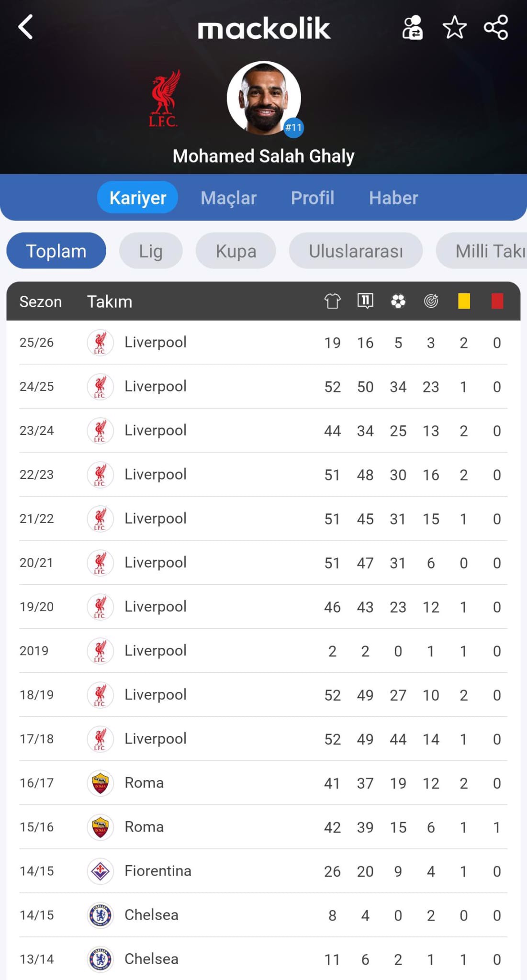Add player to favorites with star icon

454,27
